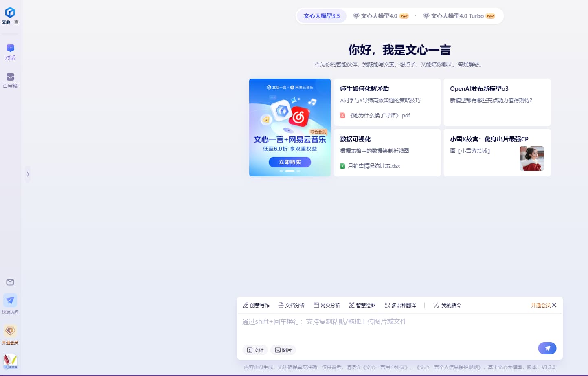
Task: Click the VIP badge on 4.0 Turbo
Action: coord(490,16)
